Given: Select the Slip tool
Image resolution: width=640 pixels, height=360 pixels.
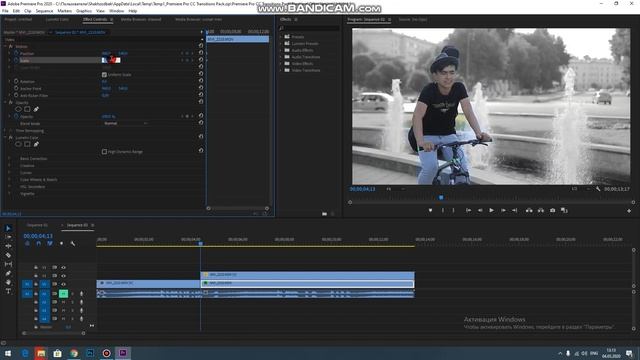Looking at the screenshot, I should (8, 264).
